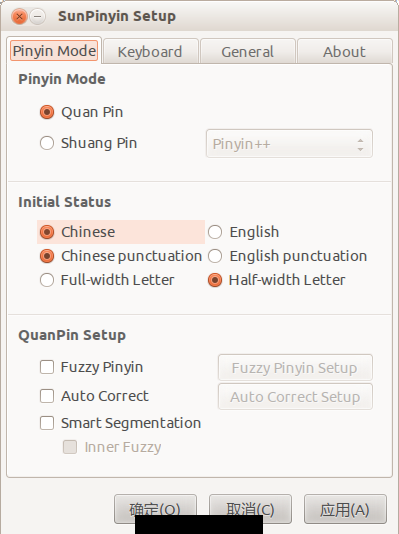Click the 取消(C) cancel button
The width and height of the screenshot is (399, 534).
coord(250,509)
